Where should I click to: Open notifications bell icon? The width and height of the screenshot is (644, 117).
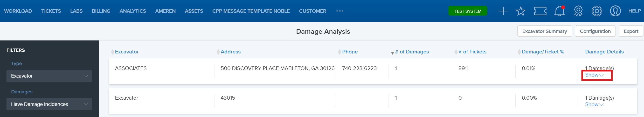[560, 11]
